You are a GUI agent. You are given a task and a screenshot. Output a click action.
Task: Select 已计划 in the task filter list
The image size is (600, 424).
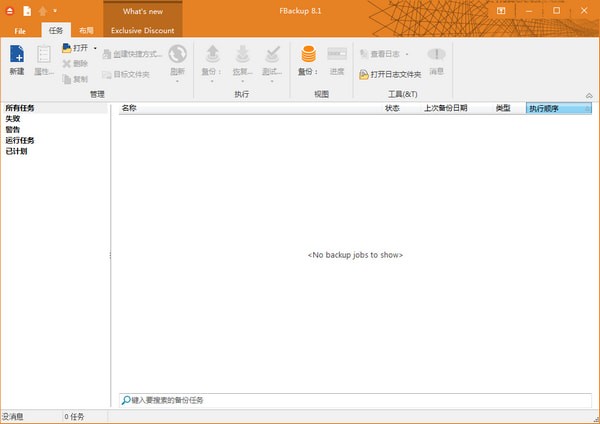16,151
